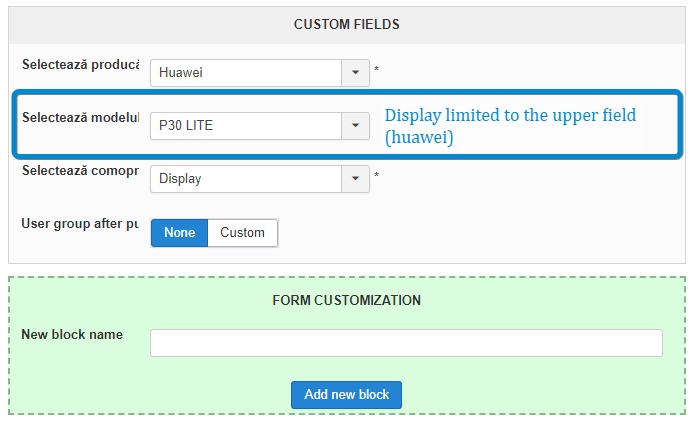Open the Huawei manufacturer combo box
The image size is (693, 429).
point(246,73)
